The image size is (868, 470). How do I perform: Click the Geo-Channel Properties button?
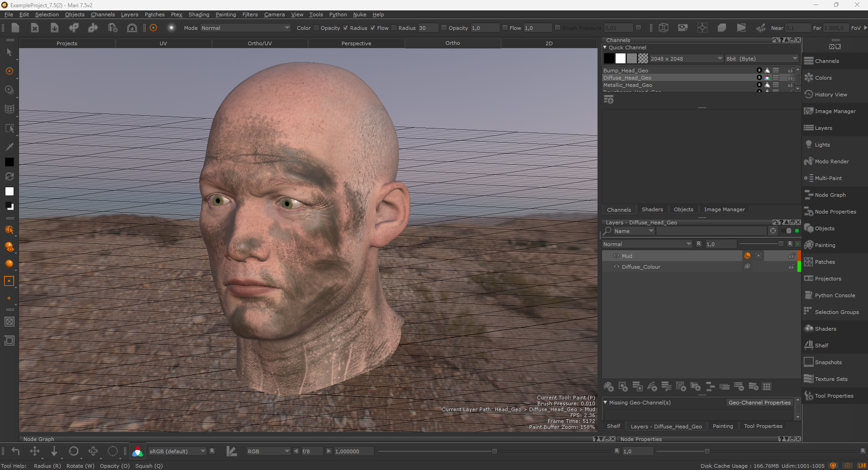(x=759, y=402)
